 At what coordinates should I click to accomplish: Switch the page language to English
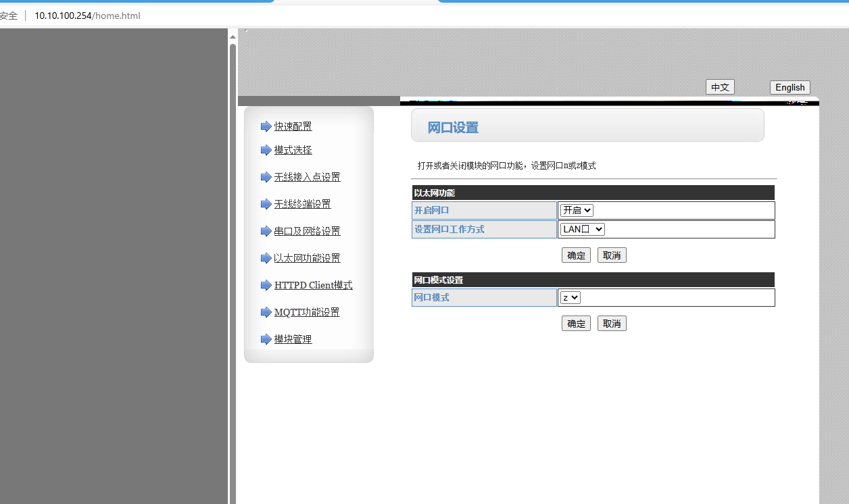coord(790,87)
